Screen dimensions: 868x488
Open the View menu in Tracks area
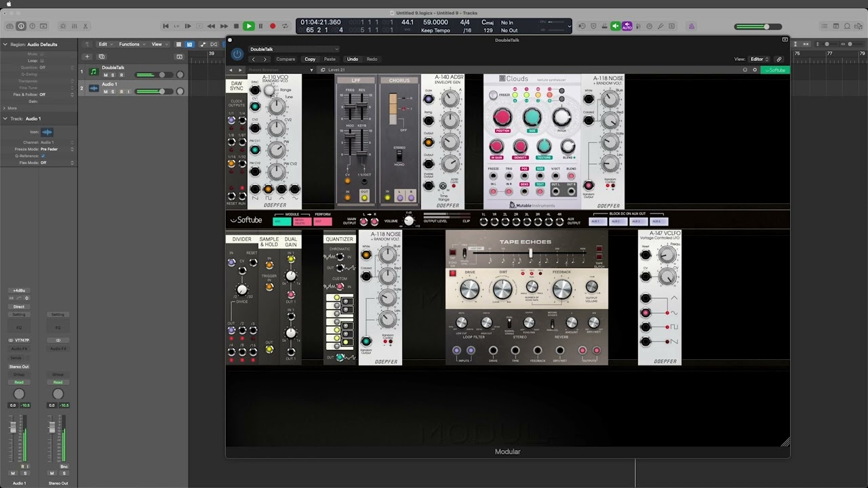(x=159, y=44)
